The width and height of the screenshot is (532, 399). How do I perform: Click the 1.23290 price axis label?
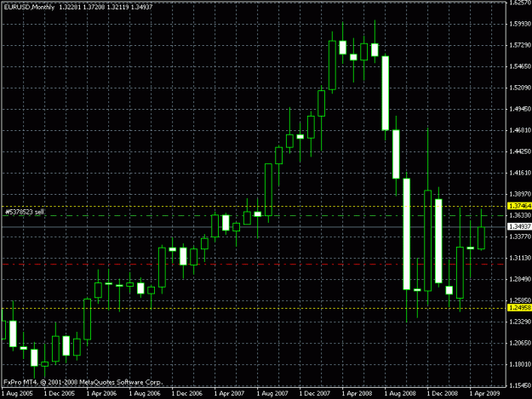tap(520, 322)
